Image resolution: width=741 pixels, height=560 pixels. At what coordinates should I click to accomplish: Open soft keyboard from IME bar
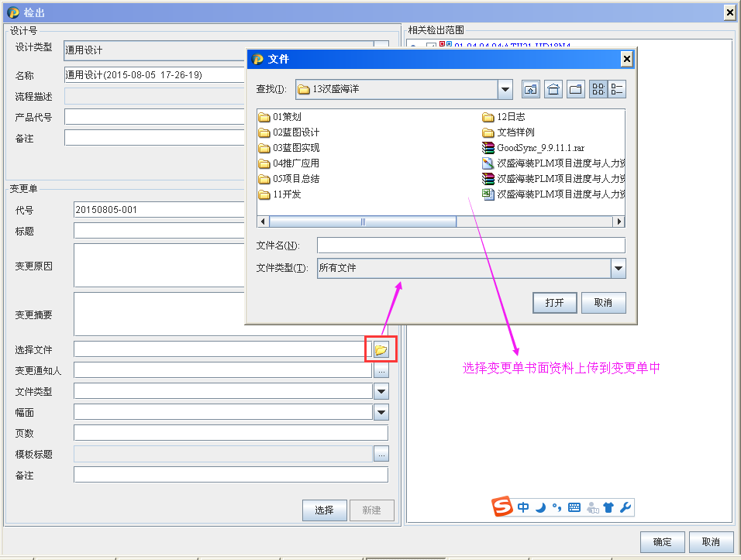tap(574, 507)
